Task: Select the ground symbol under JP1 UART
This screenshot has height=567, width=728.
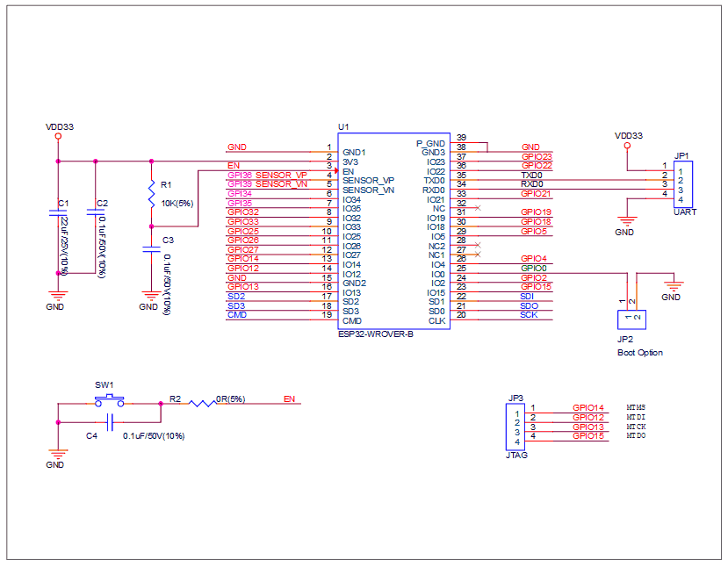Action: click(627, 221)
